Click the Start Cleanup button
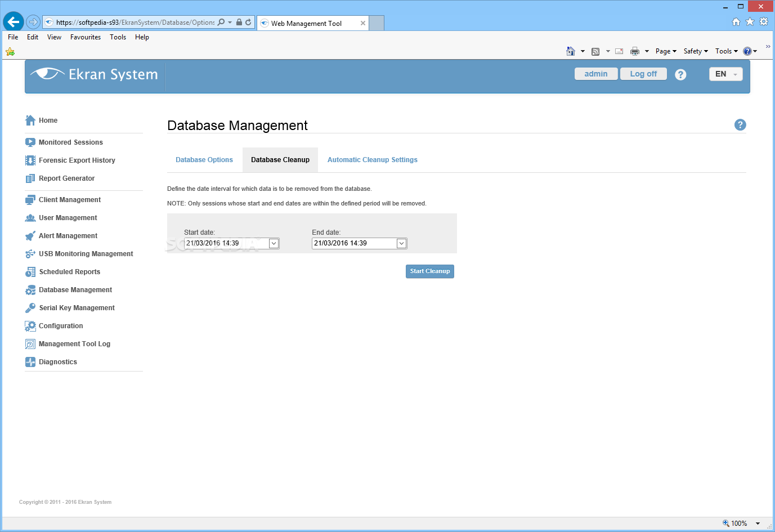 coord(430,271)
